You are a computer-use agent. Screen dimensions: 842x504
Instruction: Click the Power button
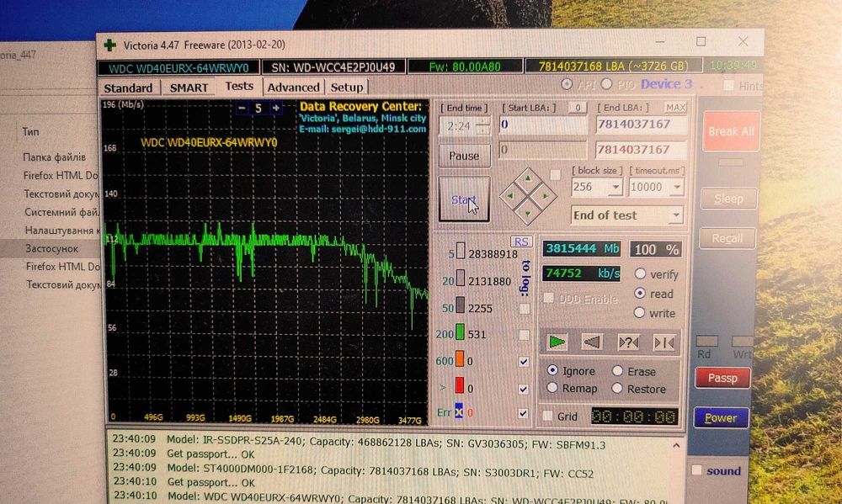coord(721,417)
